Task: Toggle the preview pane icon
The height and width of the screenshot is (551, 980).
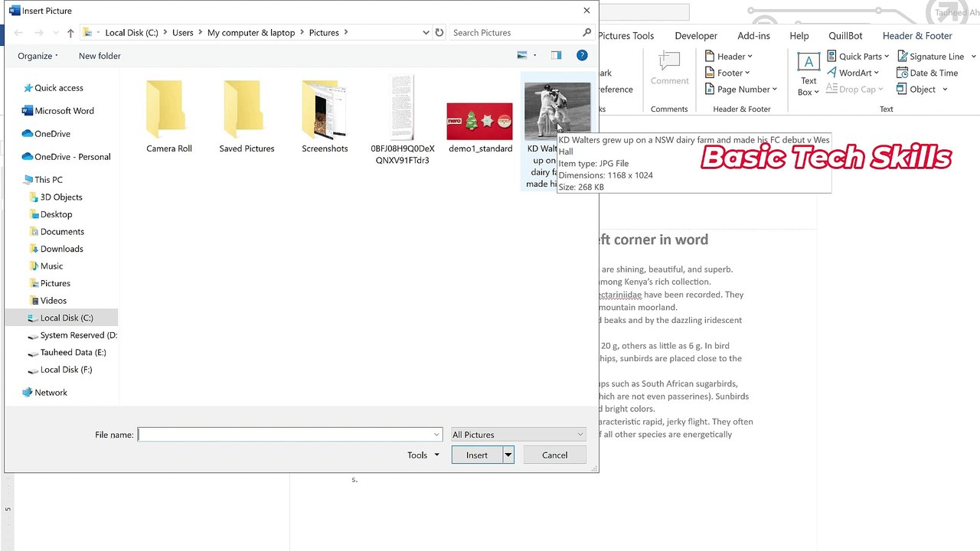Action: coord(557,55)
